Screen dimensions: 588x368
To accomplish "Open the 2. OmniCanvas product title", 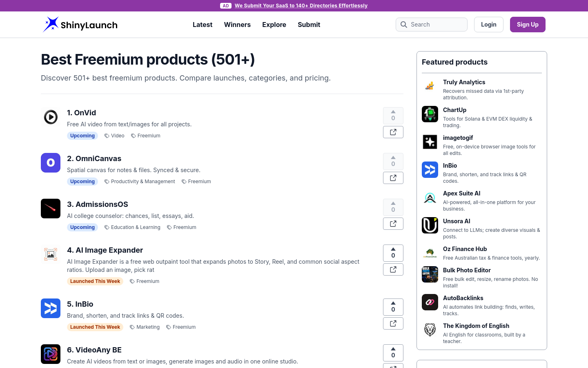I will coord(94,159).
